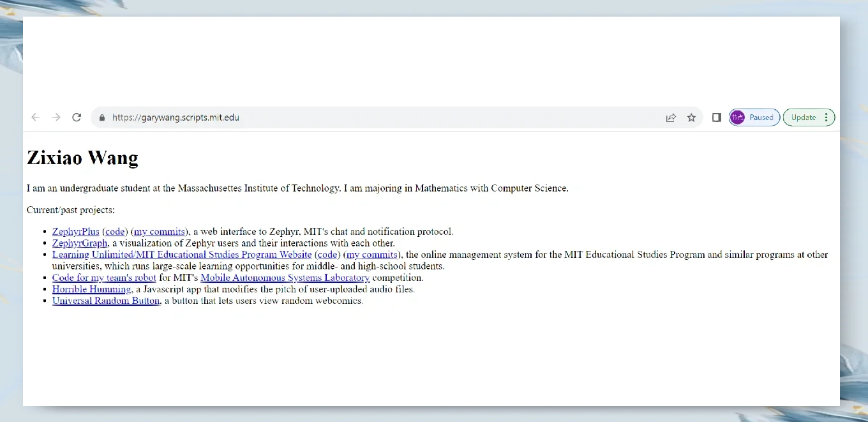Click the share page icon

coord(671,117)
